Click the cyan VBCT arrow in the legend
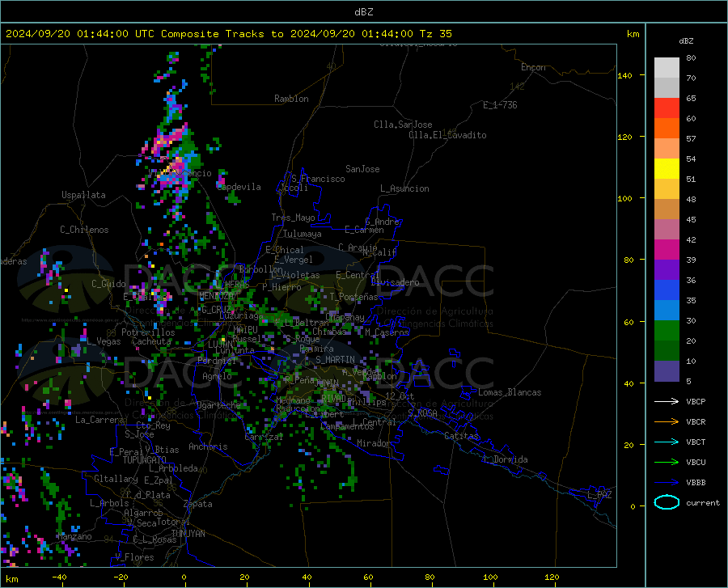 click(667, 442)
